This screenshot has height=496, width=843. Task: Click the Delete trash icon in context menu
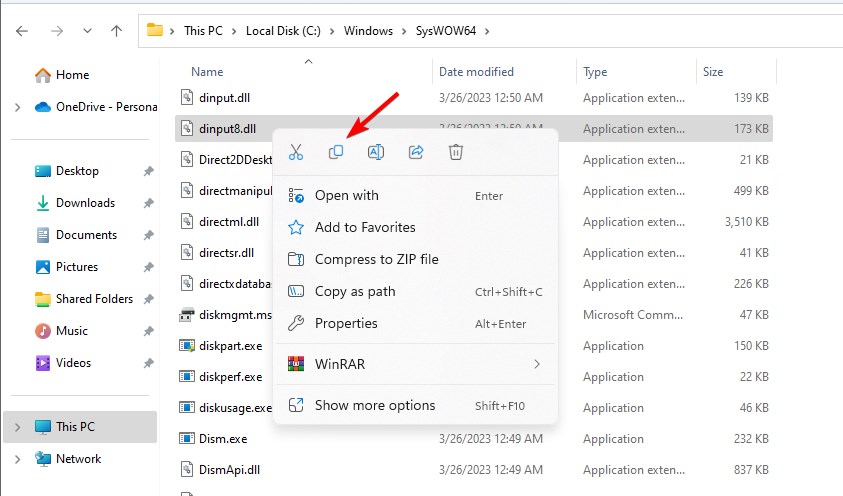click(455, 152)
